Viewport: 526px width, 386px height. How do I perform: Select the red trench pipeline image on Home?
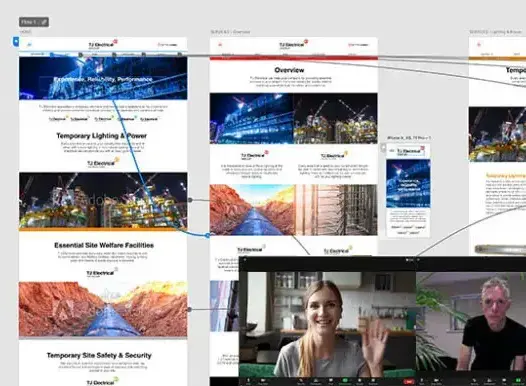[103, 309]
